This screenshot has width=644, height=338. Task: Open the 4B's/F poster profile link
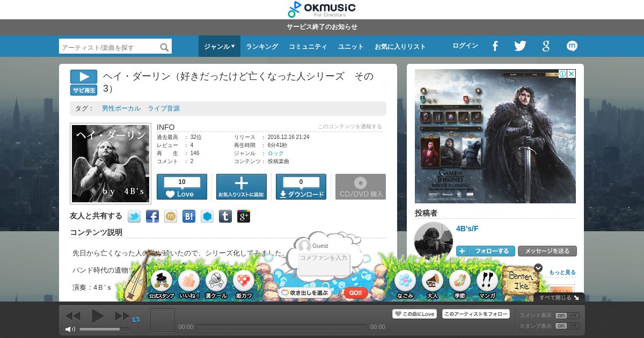(467, 229)
